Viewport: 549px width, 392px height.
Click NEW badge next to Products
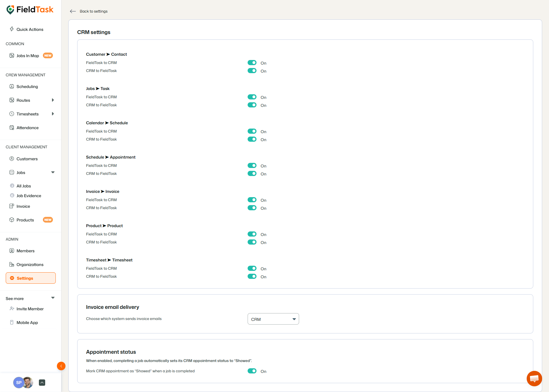click(48, 220)
